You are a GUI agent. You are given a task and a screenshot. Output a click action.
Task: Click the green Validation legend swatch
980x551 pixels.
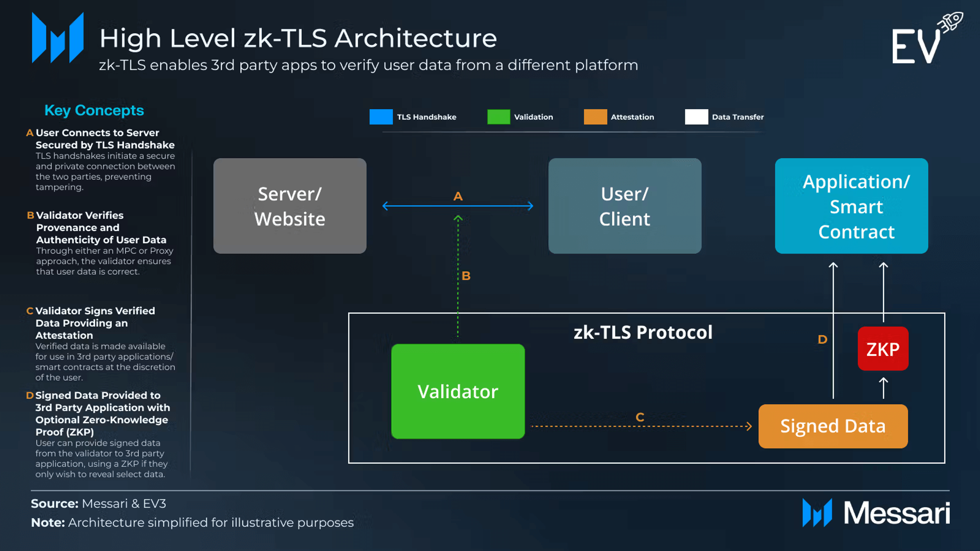(x=499, y=117)
